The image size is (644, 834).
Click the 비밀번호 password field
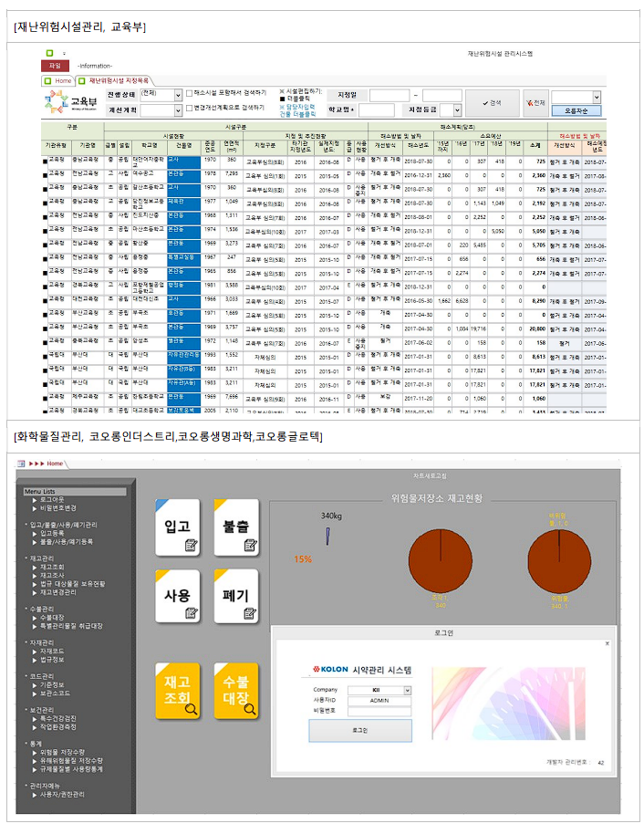pos(378,711)
